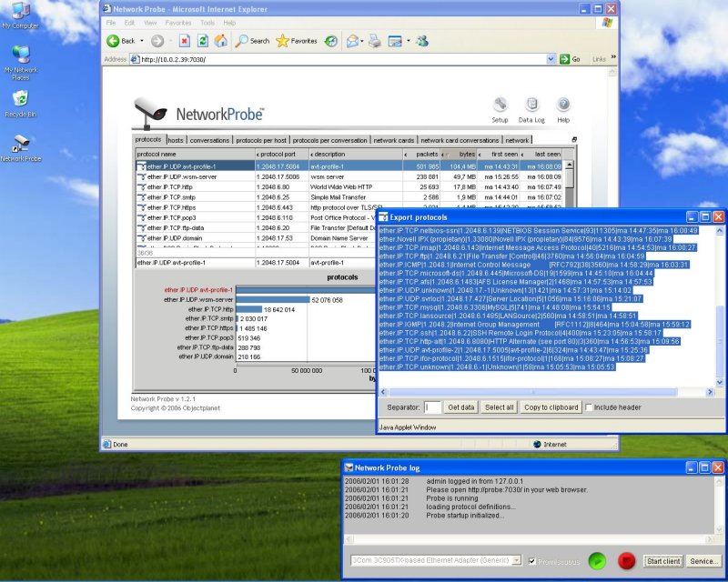Select the ether.IP.UDP.domain table row
Screen dimensions: 728x582
point(256,238)
